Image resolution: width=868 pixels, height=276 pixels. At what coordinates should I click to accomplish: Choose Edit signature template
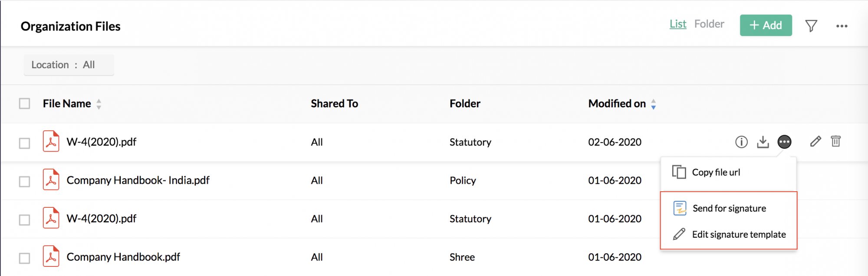point(729,234)
